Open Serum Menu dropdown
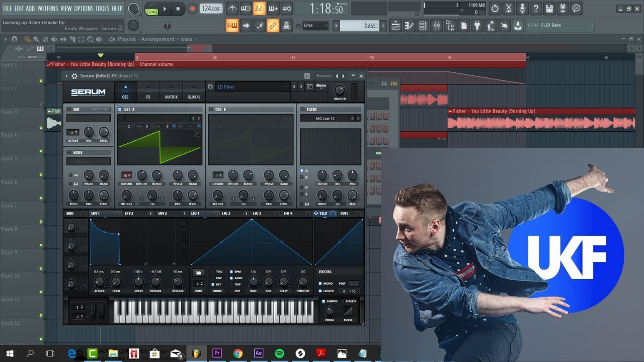Viewport: 644px width, 362px height. point(321,86)
